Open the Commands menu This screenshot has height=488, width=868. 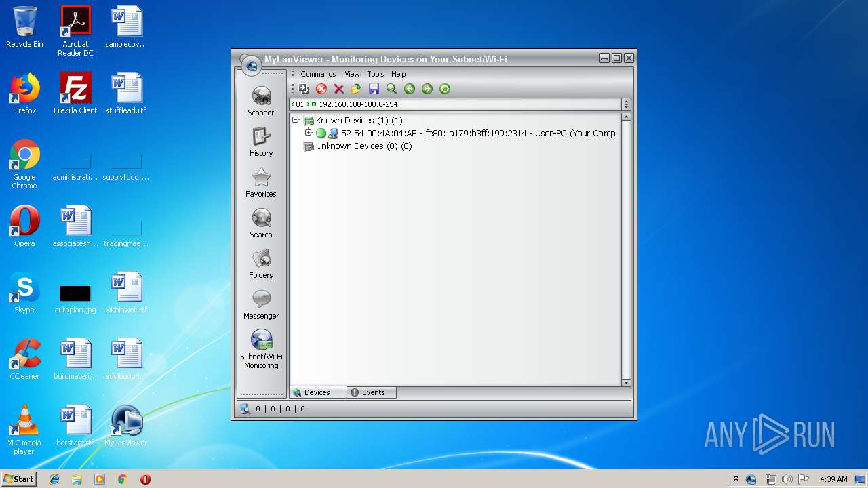(318, 74)
